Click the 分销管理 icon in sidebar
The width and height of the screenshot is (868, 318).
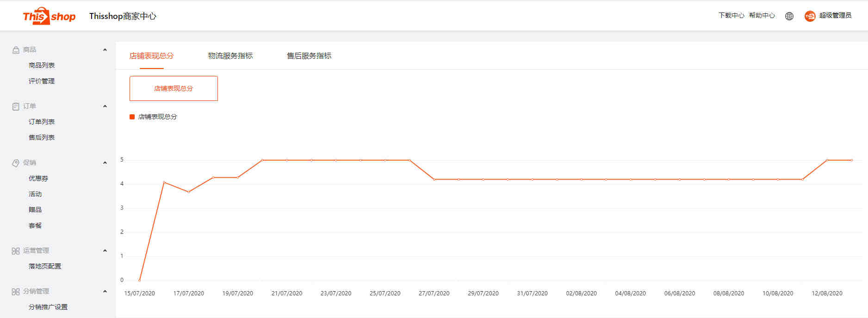(16, 292)
